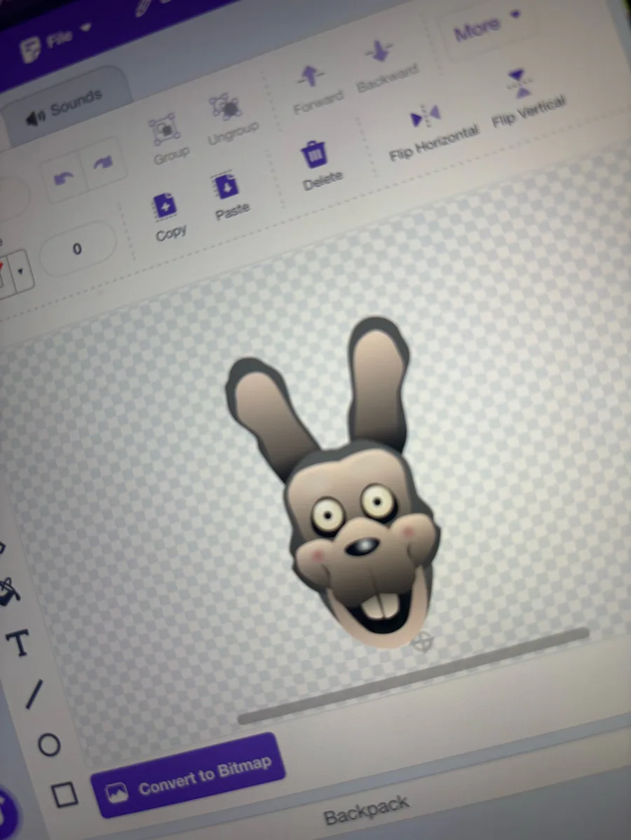
Task: Click the outline width field showing 0
Action: [79, 248]
